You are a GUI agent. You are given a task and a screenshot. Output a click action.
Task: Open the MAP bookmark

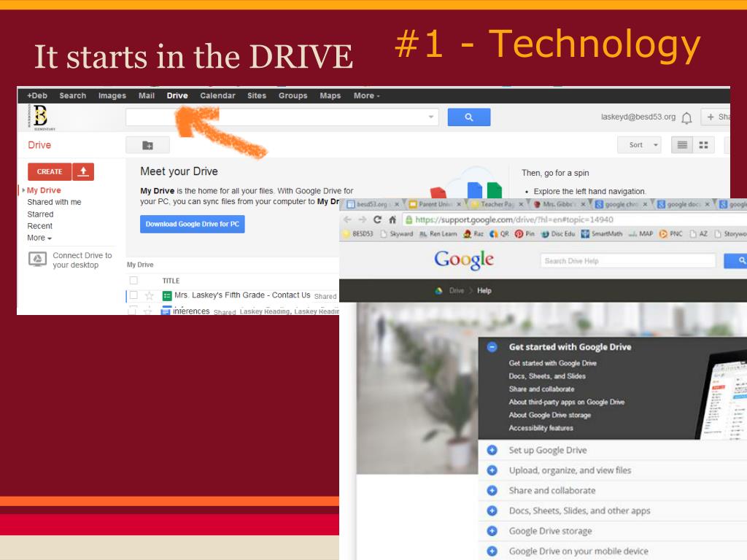point(640,234)
